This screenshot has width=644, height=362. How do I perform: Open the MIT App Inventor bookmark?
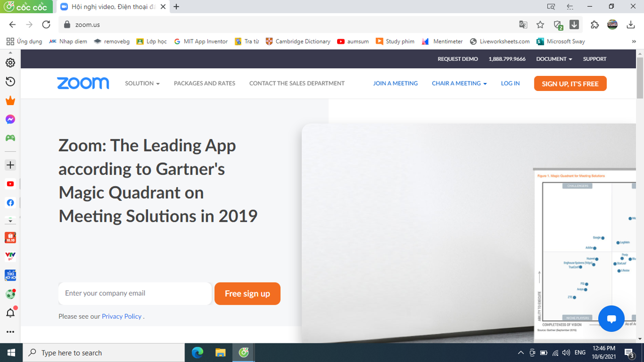coord(201,41)
